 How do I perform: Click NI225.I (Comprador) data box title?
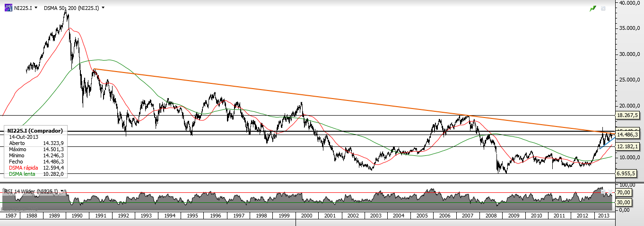click(35, 130)
